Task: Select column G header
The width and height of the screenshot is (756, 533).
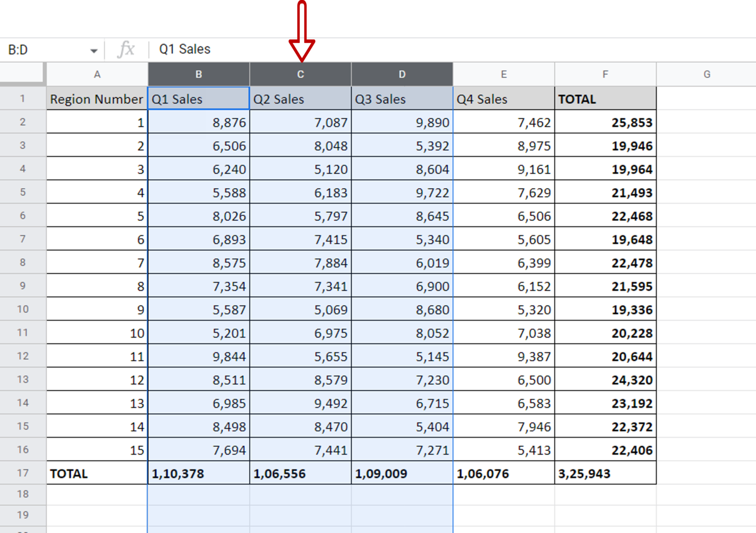Action: [707, 74]
